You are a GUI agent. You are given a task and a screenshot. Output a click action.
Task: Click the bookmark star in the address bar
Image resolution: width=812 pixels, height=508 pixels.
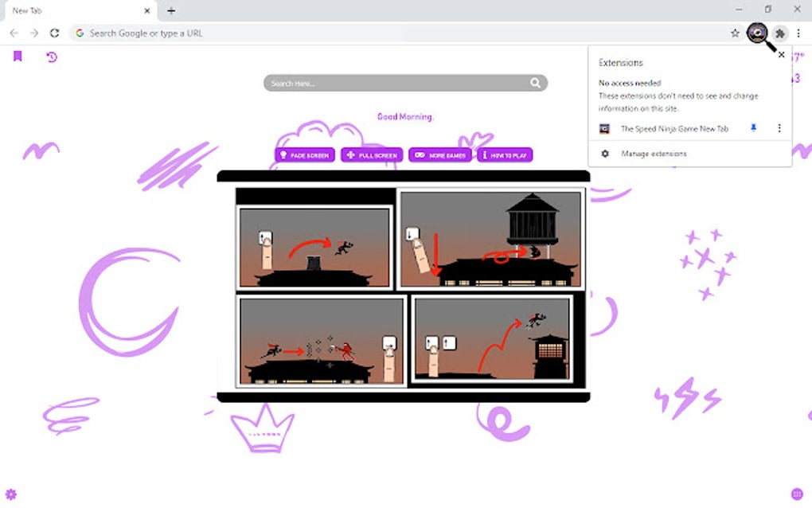pyautogui.click(x=735, y=33)
